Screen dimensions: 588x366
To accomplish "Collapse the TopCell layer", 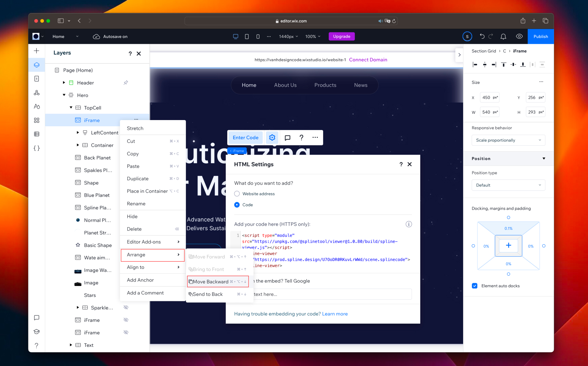I will [71, 108].
